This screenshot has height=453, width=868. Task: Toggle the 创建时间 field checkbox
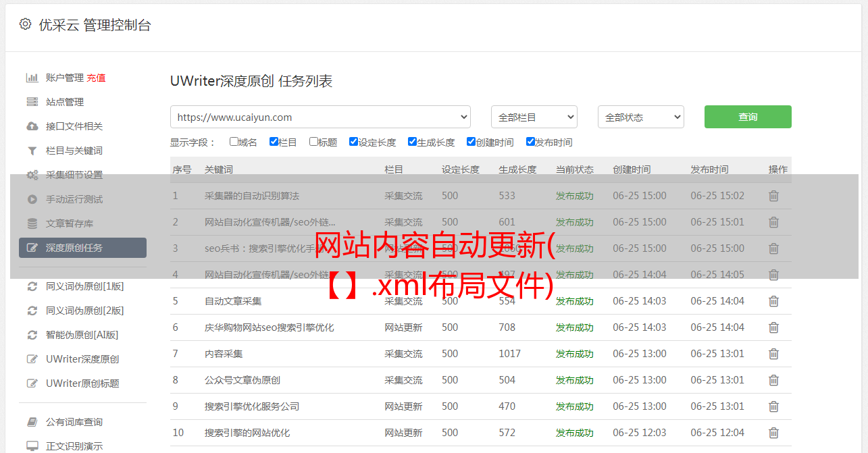(471, 142)
